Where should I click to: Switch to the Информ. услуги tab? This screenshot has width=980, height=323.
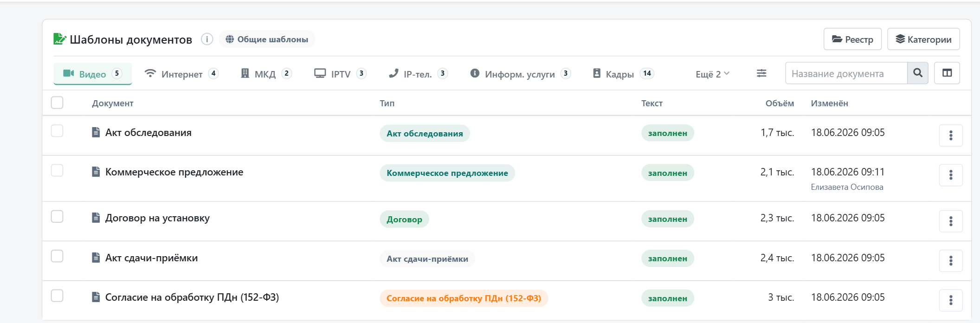(520, 74)
